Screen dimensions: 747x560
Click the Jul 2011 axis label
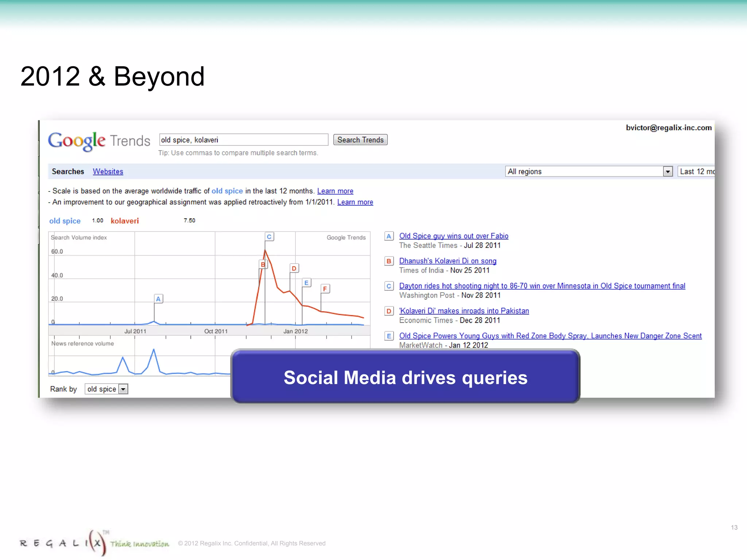135,331
